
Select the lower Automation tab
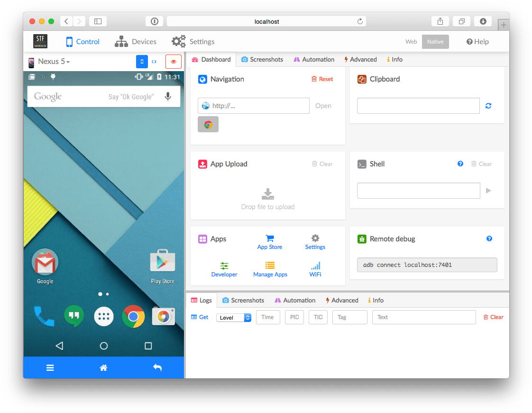[295, 300]
